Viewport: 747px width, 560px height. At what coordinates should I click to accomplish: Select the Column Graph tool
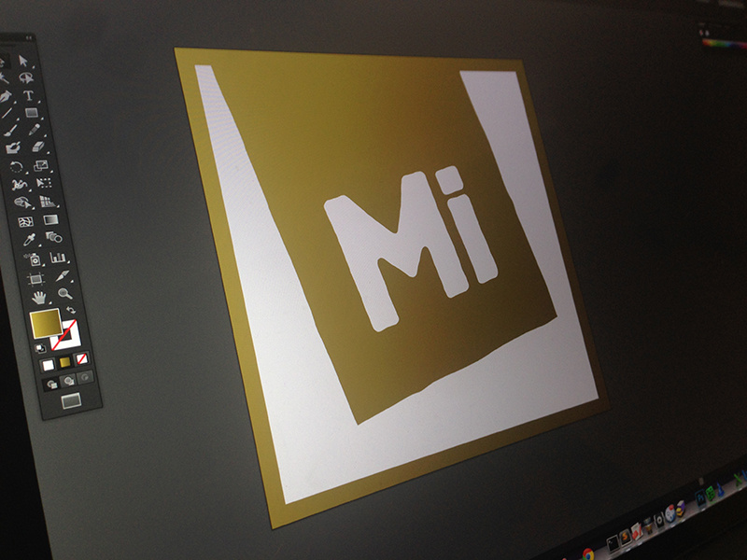click(x=57, y=258)
